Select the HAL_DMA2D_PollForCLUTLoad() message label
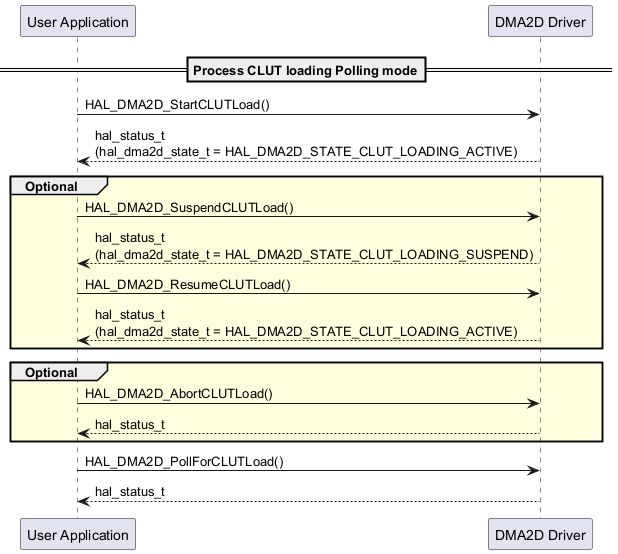This screenshot has height=554, width=618. [x=185, y=461]
